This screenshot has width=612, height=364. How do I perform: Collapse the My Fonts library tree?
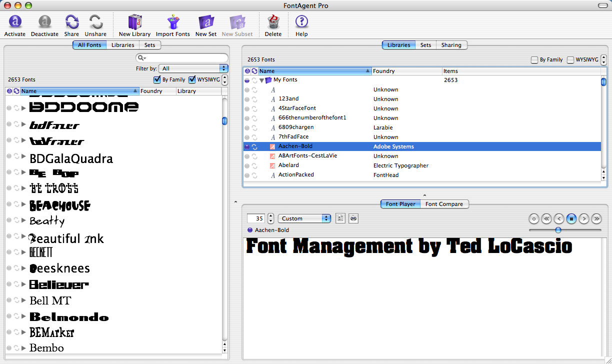click(x=262, y=80)
